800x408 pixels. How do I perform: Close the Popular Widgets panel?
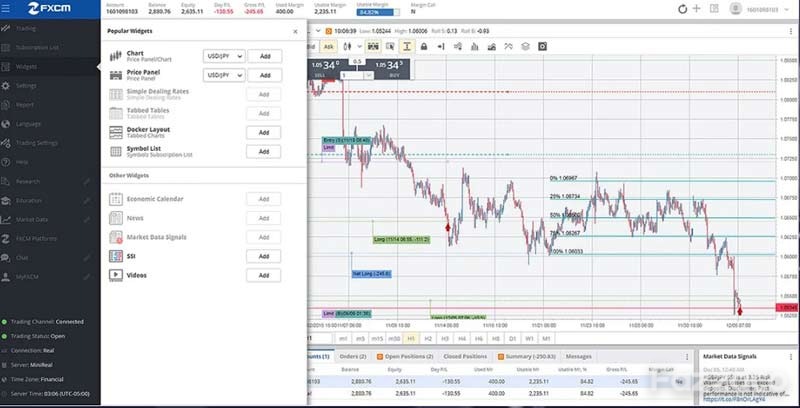[295, 32]
